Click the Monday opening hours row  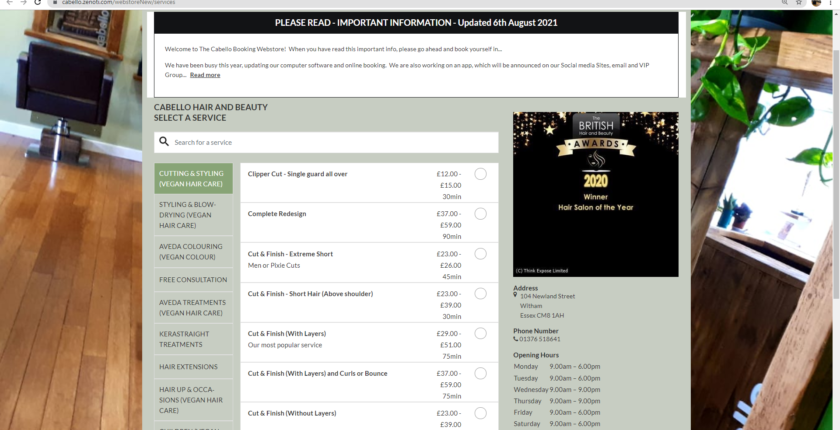(x=557, y=366)
